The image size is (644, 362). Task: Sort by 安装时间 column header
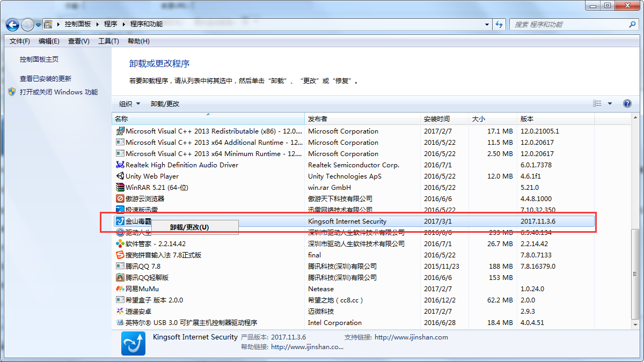coord(445,119)
